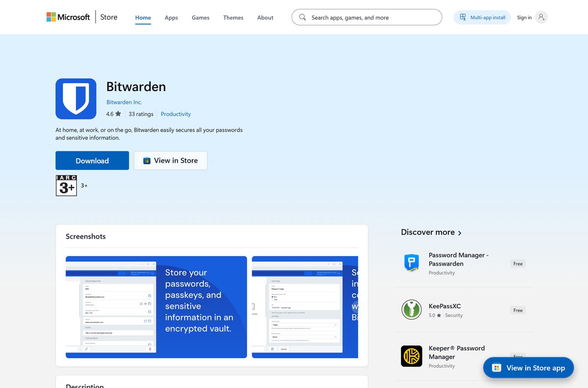Image resolution: width=588 pixels, height=388 pixels.
Task: Expand the Discover more chevron
Action: click(460, 233)
